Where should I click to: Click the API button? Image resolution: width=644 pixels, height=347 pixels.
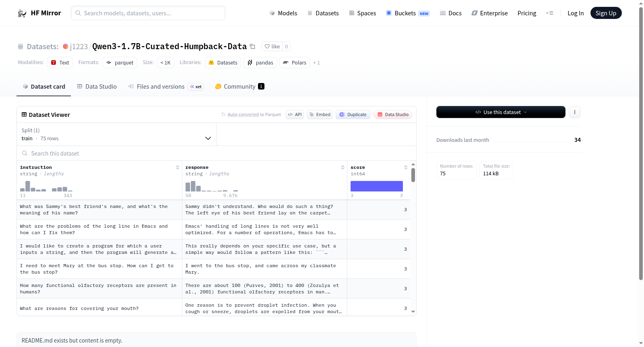point(295,114)
